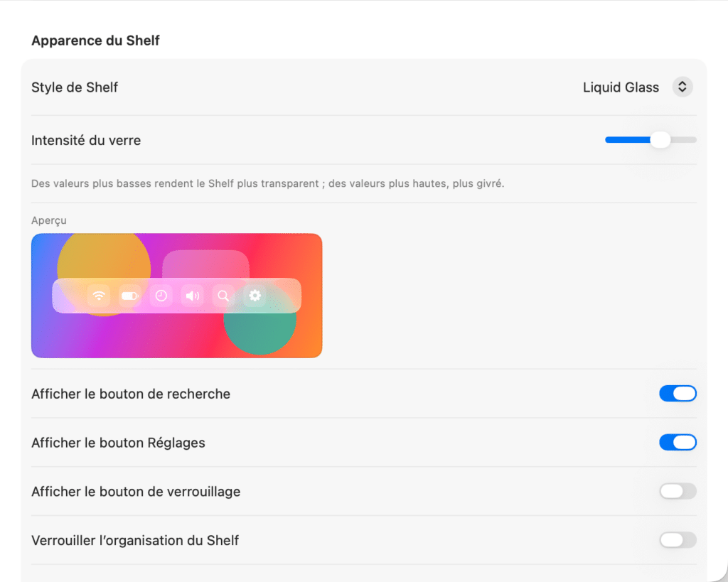Click the "Aperçu" label
Screen dimensions: 728x582
[49, 220]
